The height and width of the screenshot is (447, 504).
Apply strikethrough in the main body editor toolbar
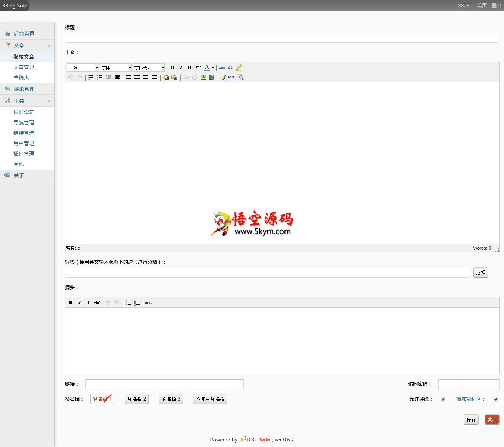198,68
